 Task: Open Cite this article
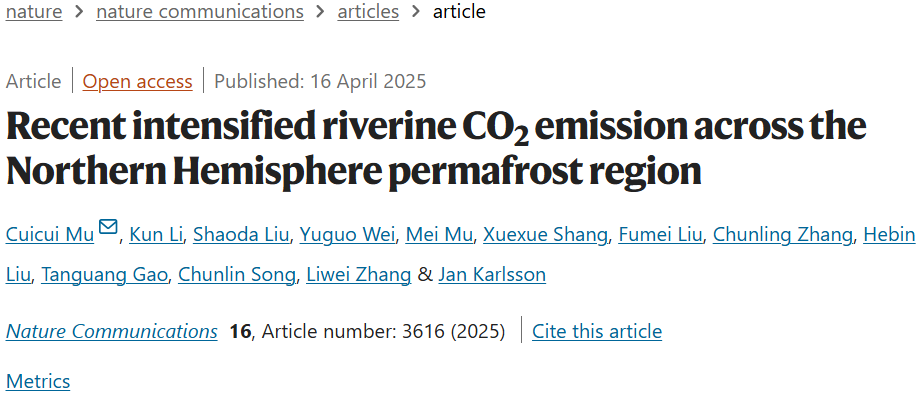597,332
